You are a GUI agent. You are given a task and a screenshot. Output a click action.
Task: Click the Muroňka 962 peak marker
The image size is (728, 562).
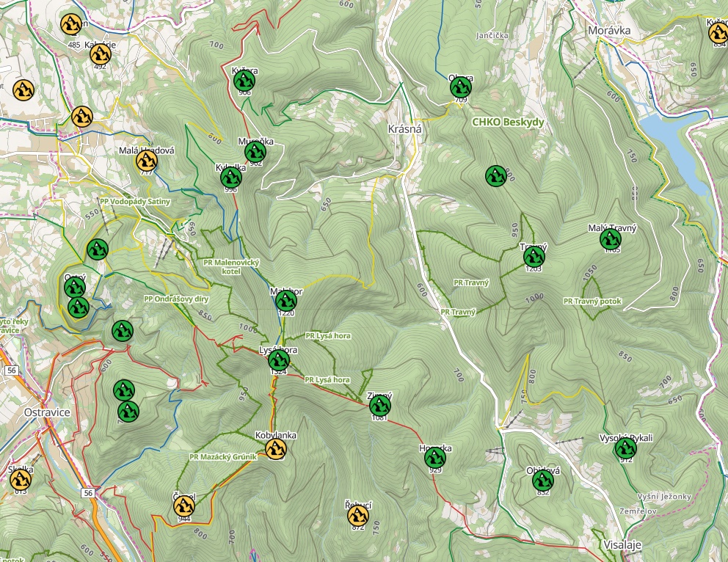(255, 152)
